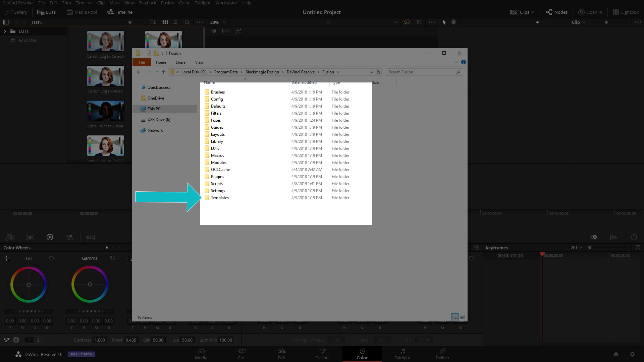644x362 pixels.
Task: Reset the Gamma color wheel
Action: [x=113, y=258]
